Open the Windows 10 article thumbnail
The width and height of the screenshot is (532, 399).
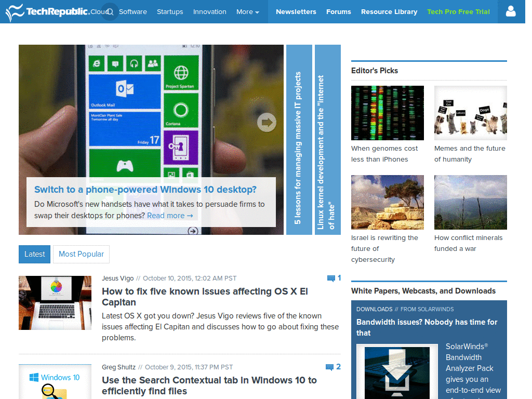click(x=55, y=382)
